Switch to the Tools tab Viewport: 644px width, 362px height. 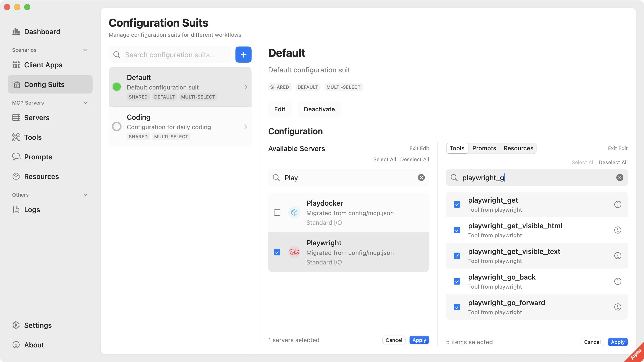(457, 148)
